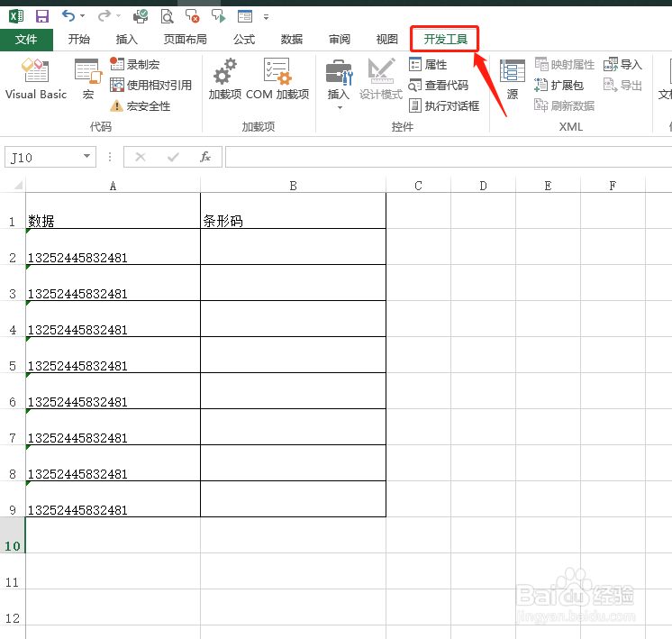Click 执行对话框 button

coord(444,105)
